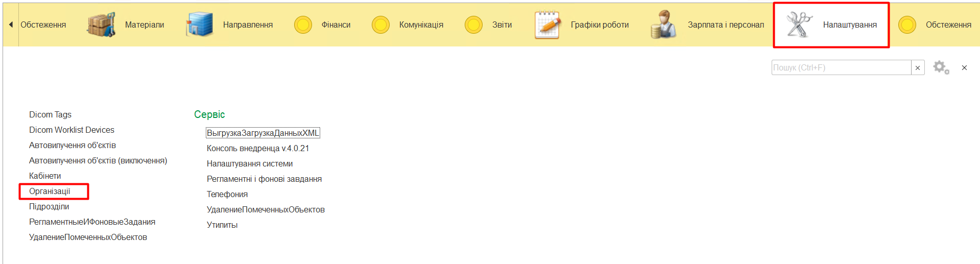Viewport: 980px width, 264px height.
Task: Open Графіки роботи notepad icon
Action: tap(547, 25)
